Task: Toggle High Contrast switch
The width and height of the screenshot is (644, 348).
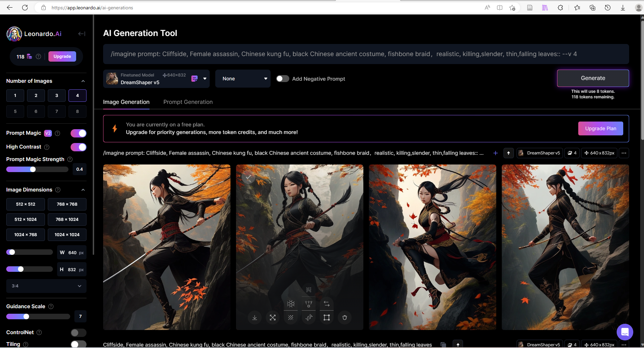Action: click(x=79, y=147)
